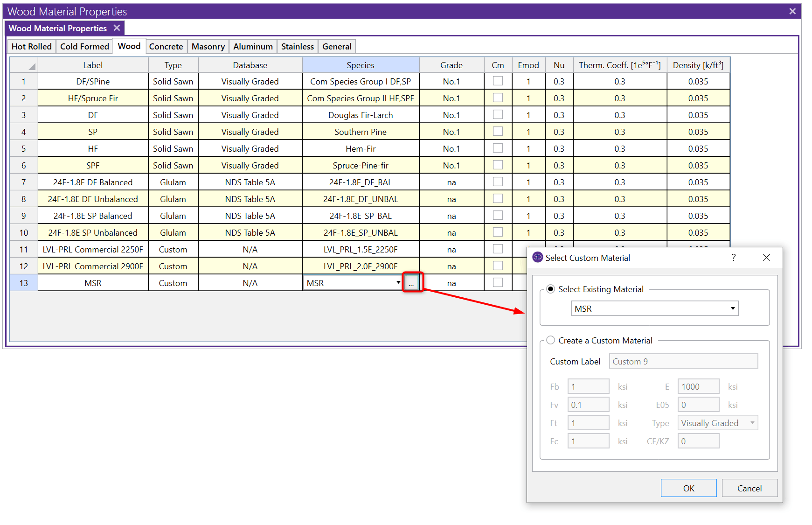
Task: Click the 3D app icon in dialog title
Action: 537,258
